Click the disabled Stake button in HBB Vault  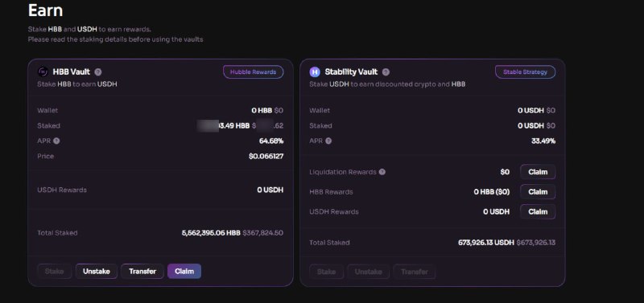pyautogui.click(x=54, y=272)
